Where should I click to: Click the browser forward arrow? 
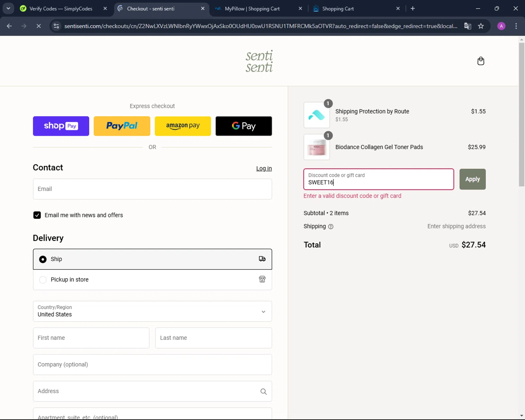pos(24,26)
